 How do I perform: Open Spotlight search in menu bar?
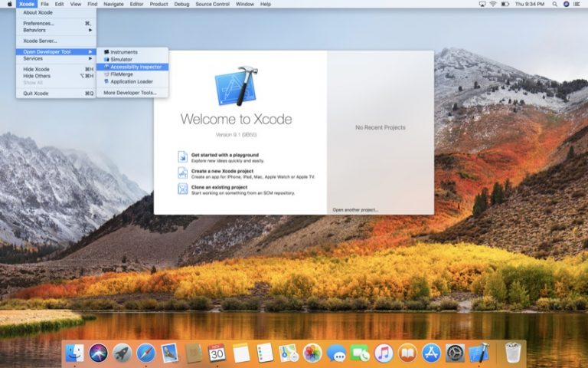pos(554,4)
